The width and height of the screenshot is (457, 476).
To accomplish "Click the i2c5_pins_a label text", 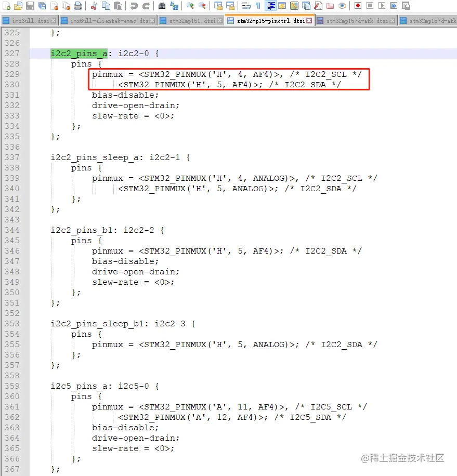I will (x=79, y=386).
